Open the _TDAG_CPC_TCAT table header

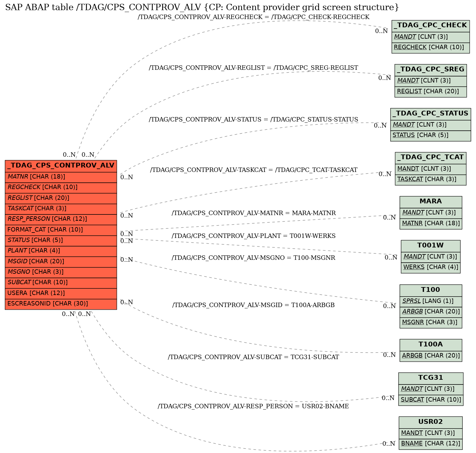click(431, 158)
